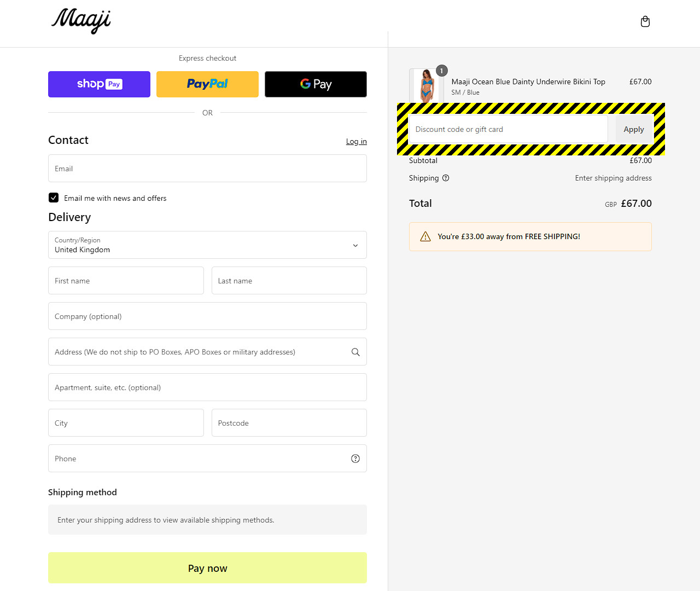Click the bikini top product thumbnail
This screenshot has height=591, width=700.
click(x=427, y=85)
